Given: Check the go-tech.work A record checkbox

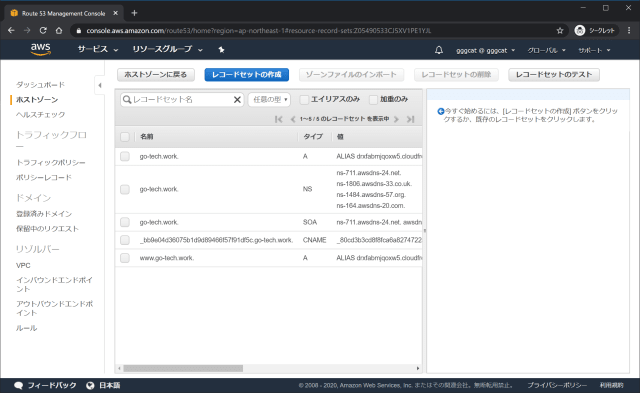Looking at the screenshot, I should pos(125,156).
